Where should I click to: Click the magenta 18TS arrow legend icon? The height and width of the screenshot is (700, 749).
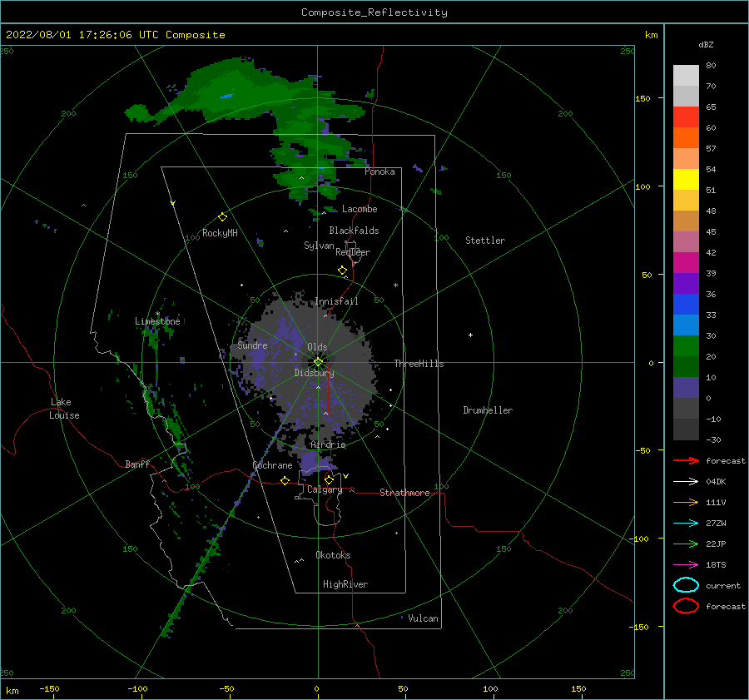pos(686,565)
